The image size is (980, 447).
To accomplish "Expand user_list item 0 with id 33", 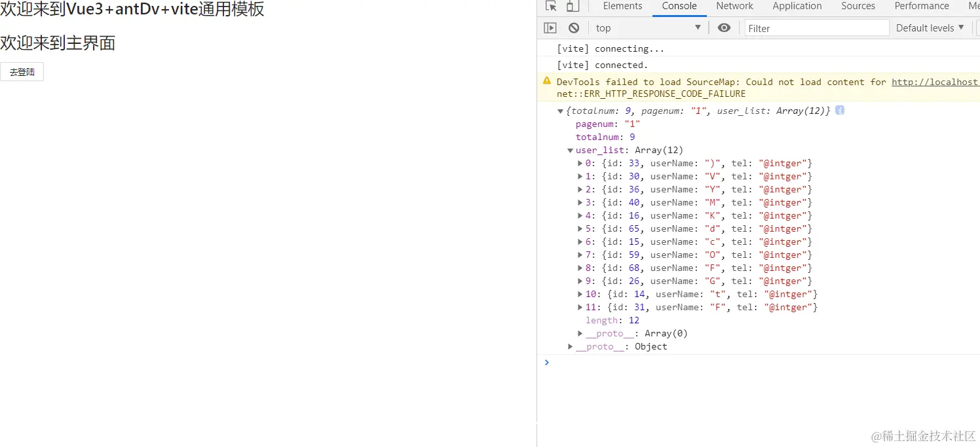I will pos(580,163).
